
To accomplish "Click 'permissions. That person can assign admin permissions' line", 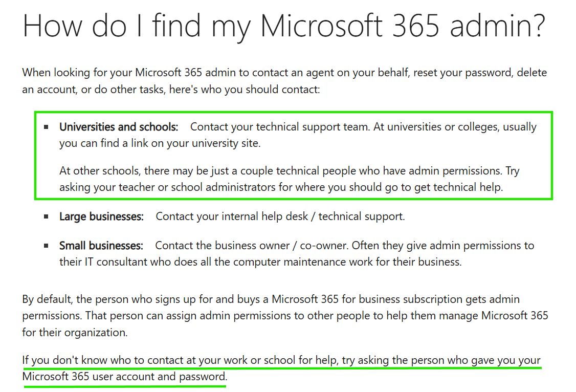I will 285,316.
